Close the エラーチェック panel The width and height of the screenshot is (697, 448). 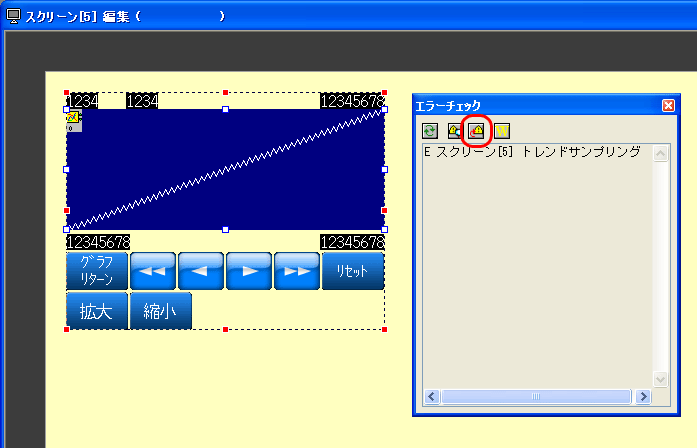click(668, 105)
